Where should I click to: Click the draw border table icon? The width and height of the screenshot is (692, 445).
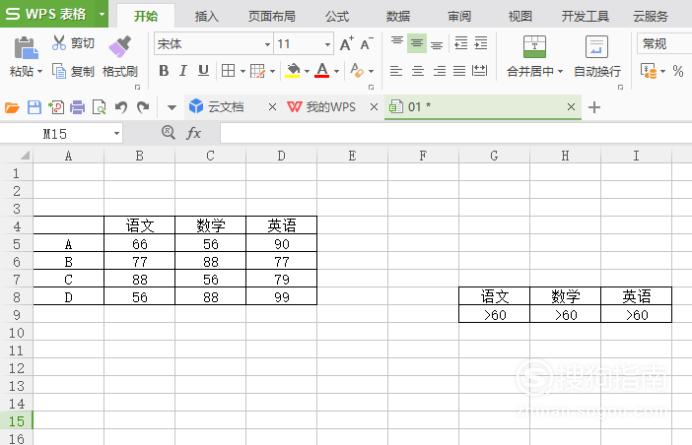[257, 71]
